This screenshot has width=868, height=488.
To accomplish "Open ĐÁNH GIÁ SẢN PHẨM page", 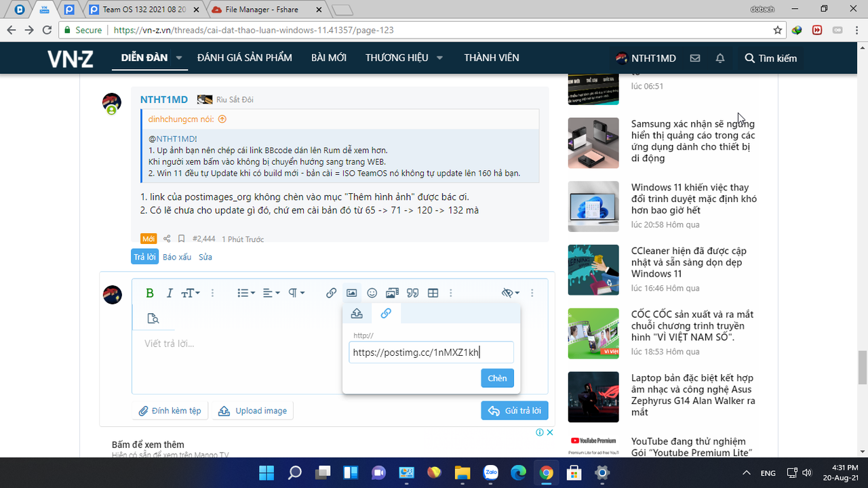I will (245, 58).
